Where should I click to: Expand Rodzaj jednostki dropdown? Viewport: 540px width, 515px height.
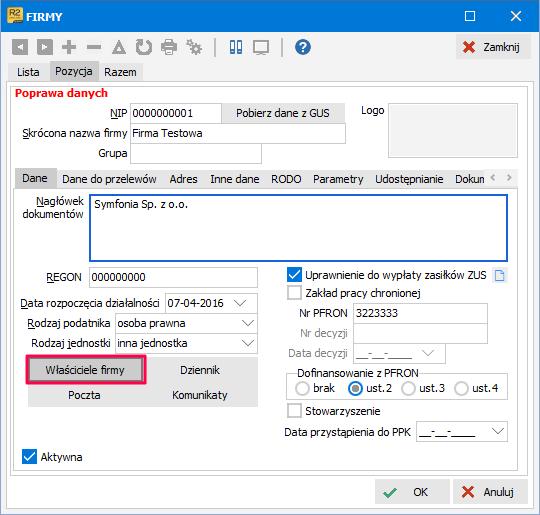coord(248,343)
